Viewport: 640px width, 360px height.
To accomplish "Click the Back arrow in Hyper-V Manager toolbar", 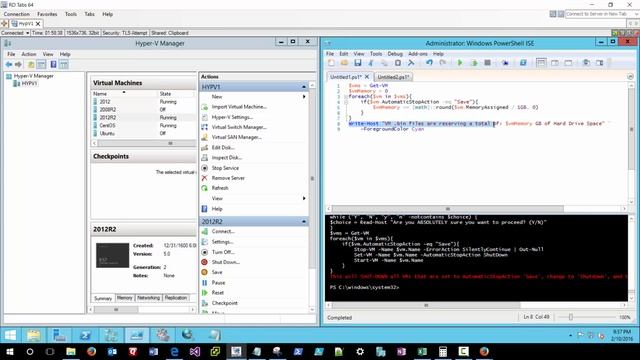I will [x=9, y=64].
